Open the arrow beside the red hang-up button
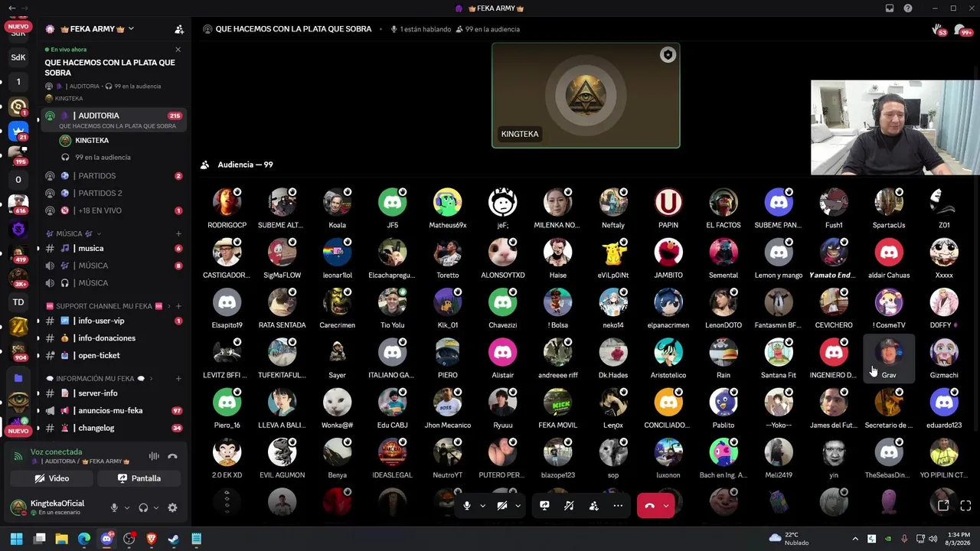980x551 pixels. click(666, 506)
